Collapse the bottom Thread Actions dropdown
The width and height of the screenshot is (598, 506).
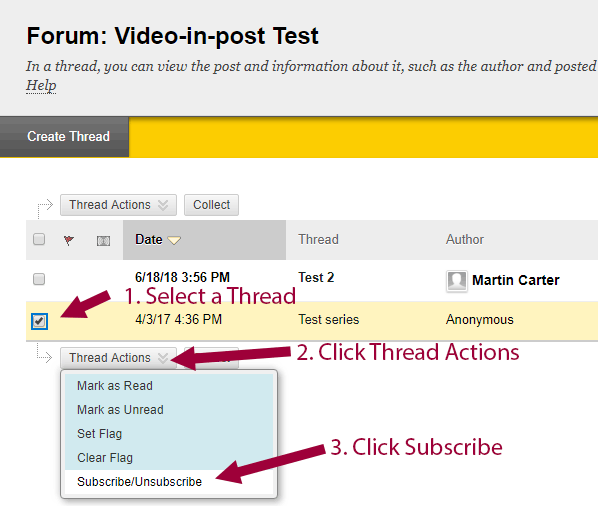click(118, 358)
